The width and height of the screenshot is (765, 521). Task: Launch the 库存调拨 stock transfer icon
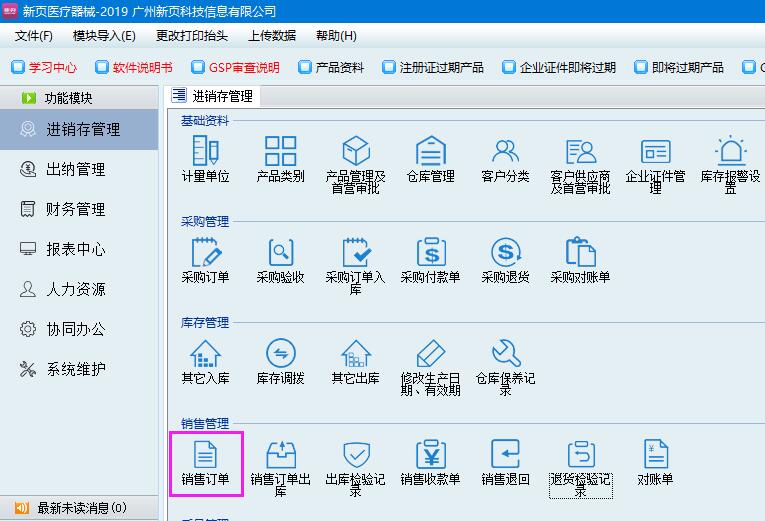(280, 360)
